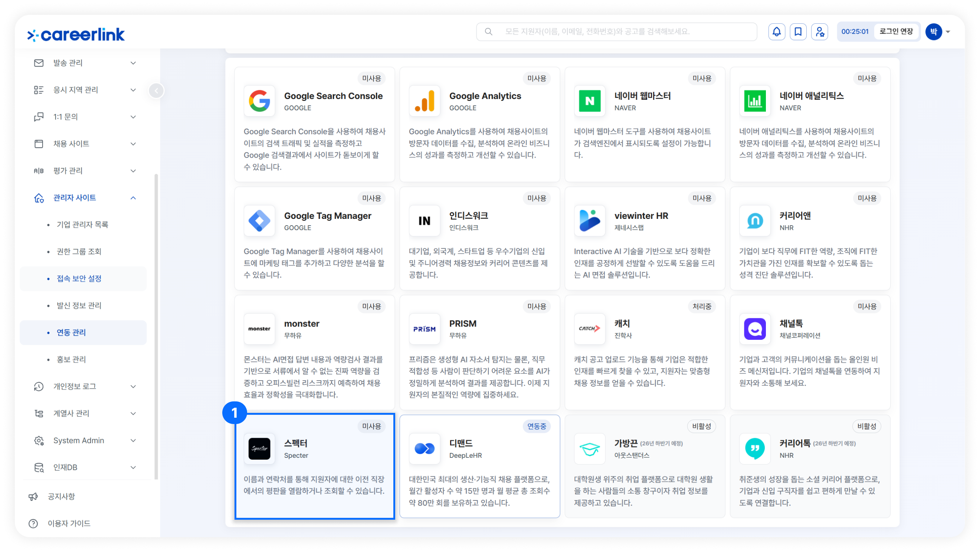Click the notification bell icon
The image size is (980, 552).
coord(777,32)
